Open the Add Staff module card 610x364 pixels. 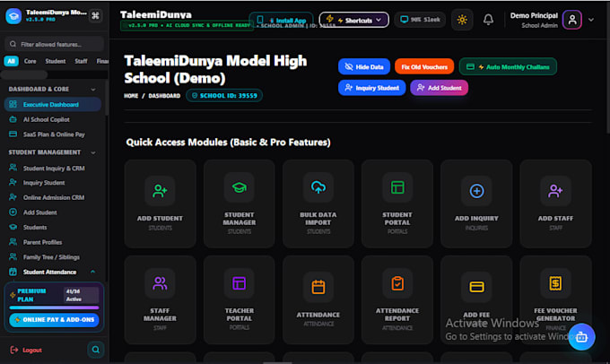coord(555,204)
